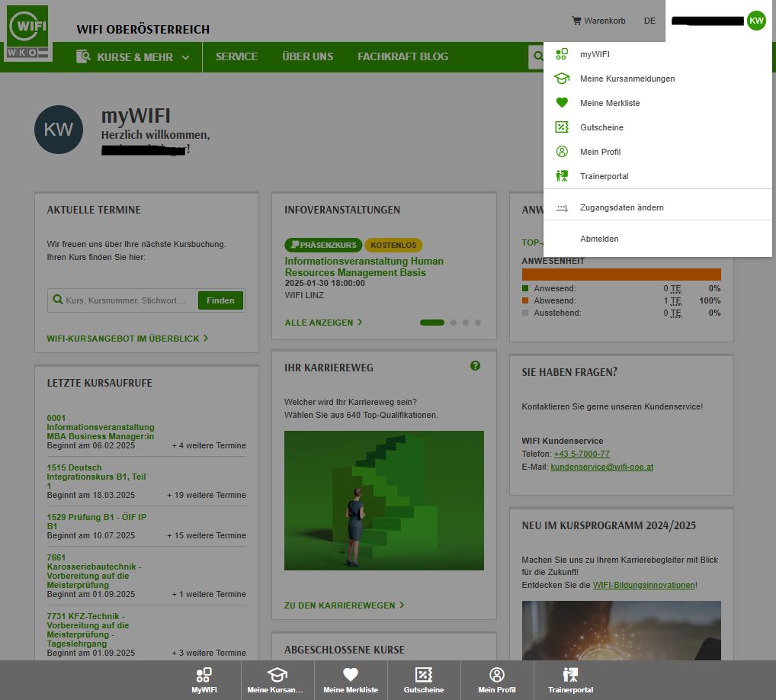Click the voucher icon beside Gutscheine in dropdown

562,127
